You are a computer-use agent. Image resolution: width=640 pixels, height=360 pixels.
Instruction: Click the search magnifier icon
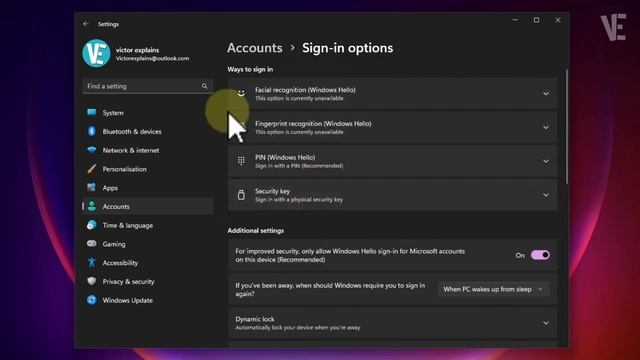pos(204,86)
